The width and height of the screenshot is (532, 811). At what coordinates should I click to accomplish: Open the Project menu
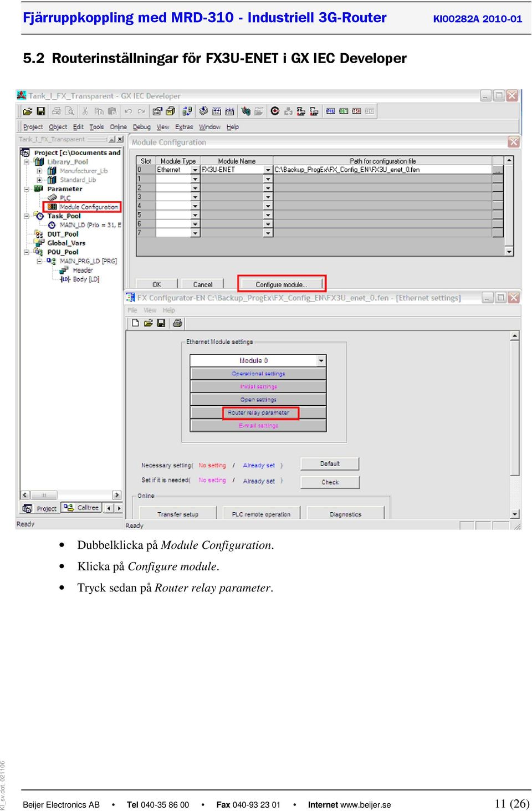[33, 127]
